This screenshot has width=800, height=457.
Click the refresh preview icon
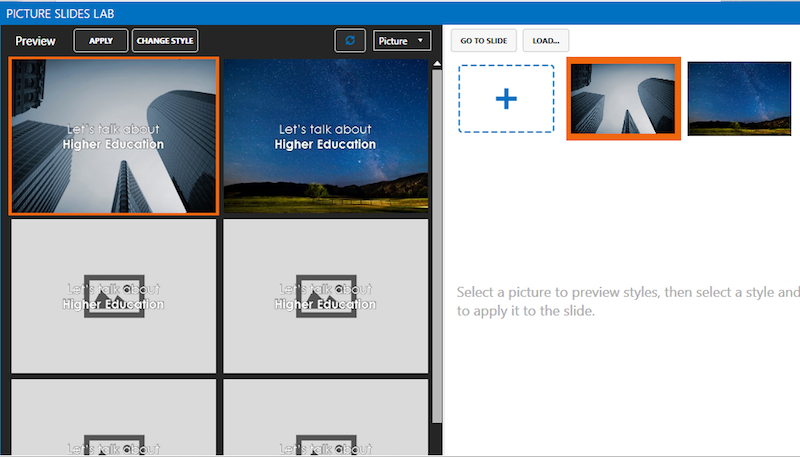(349, 41)
